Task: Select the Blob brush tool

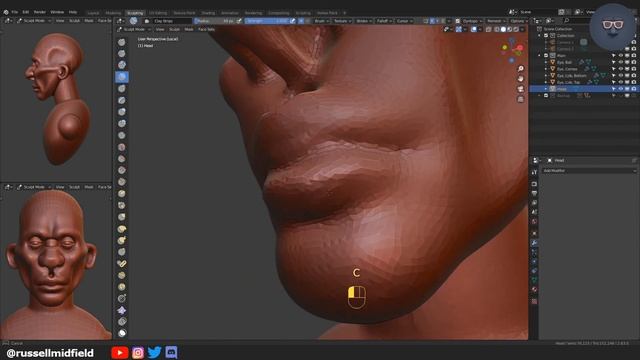Action: [x=122, y=123]
